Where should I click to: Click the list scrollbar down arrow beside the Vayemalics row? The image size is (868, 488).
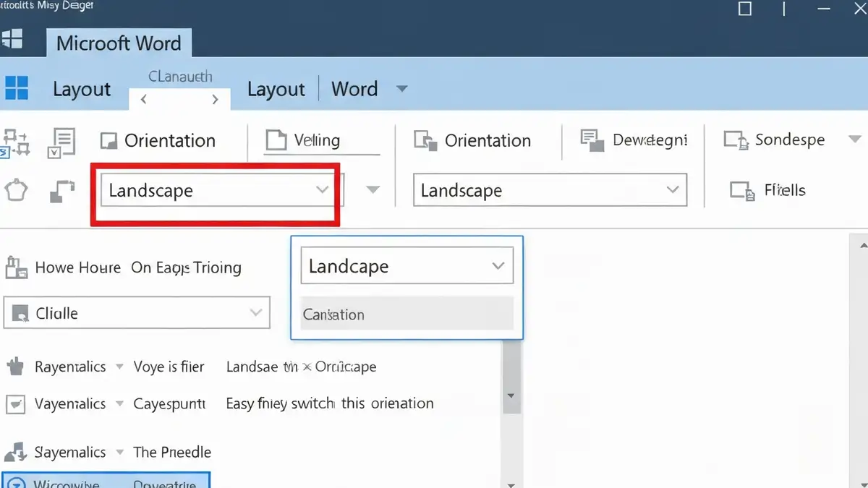click(x=511, y=396)
